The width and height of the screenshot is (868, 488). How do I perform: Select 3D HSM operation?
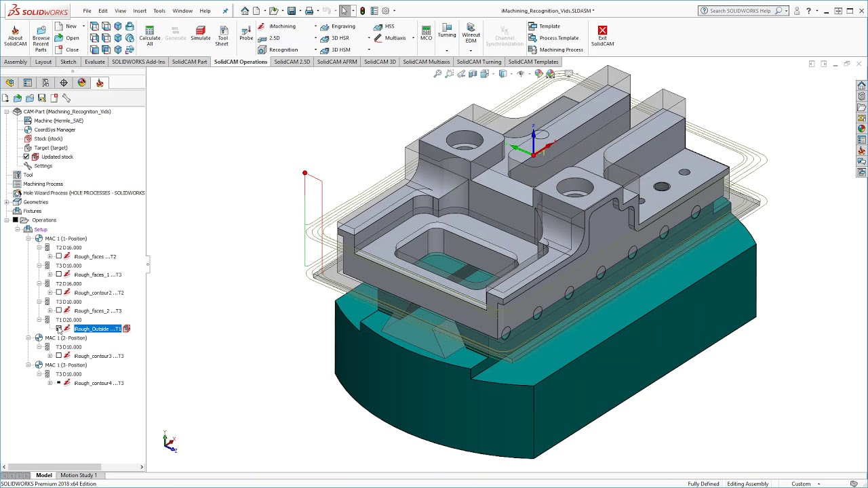[335, 49]
